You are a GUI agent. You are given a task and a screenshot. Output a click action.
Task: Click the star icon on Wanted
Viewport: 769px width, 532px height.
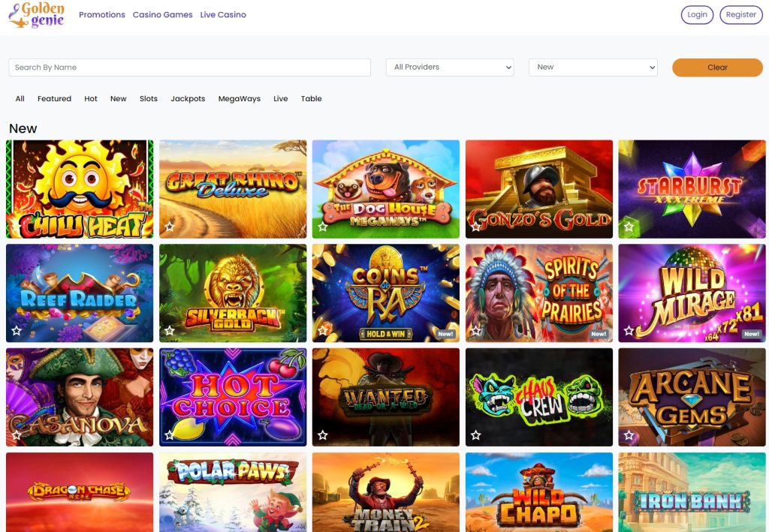(323, 435)
